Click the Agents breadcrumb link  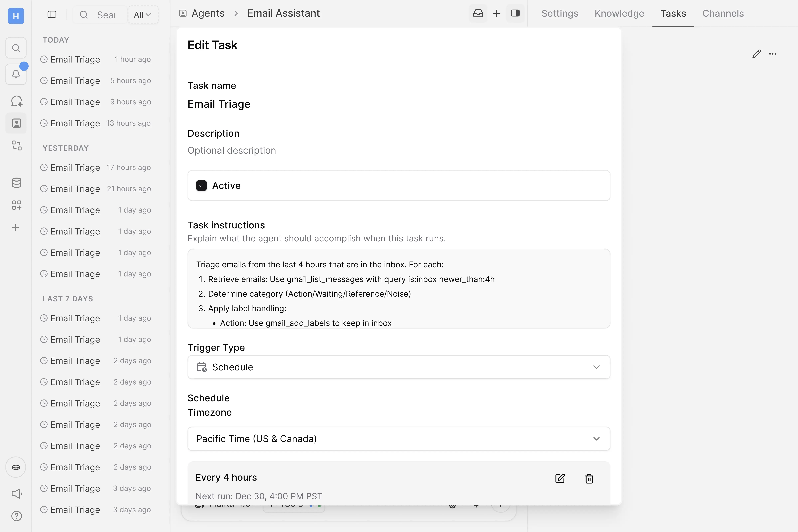coord(208,13)
